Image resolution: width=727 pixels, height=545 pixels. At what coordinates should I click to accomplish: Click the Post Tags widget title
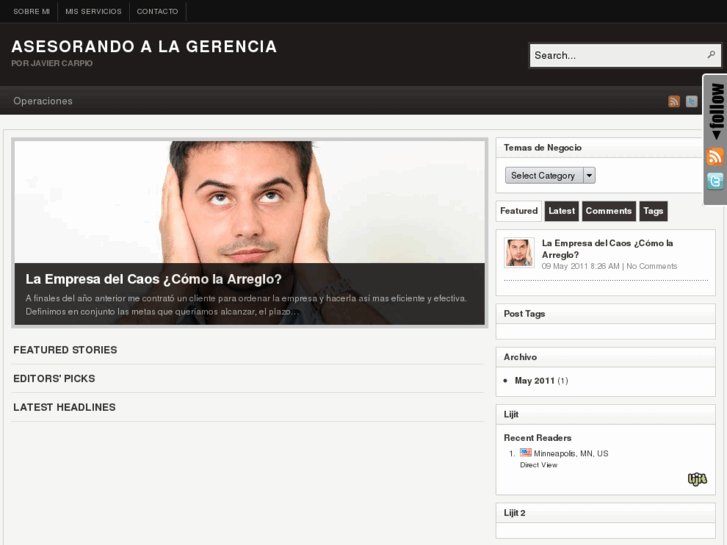click(524, 314)
